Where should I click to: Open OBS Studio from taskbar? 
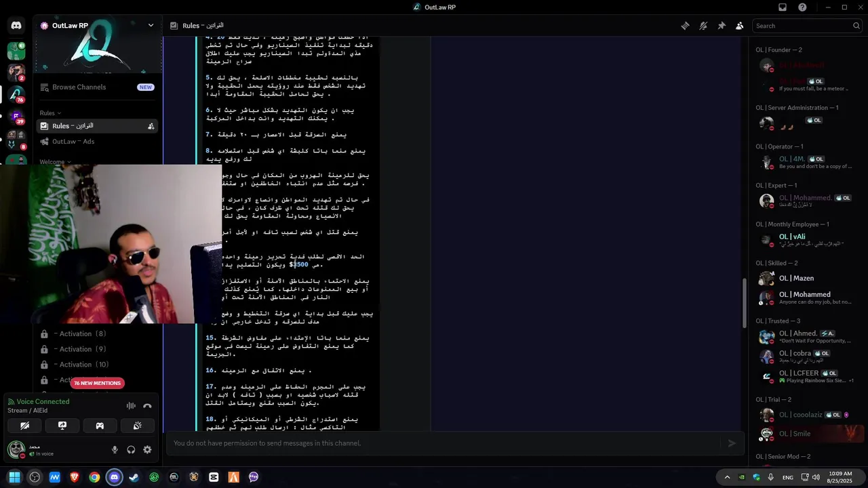point(35,477)
